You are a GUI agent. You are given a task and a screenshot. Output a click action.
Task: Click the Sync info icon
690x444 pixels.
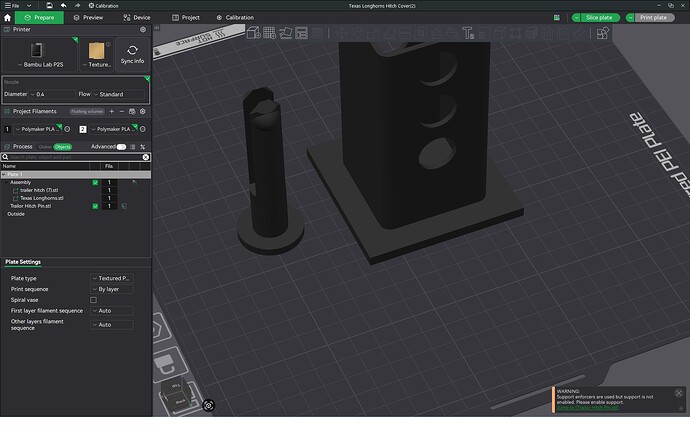132,54
